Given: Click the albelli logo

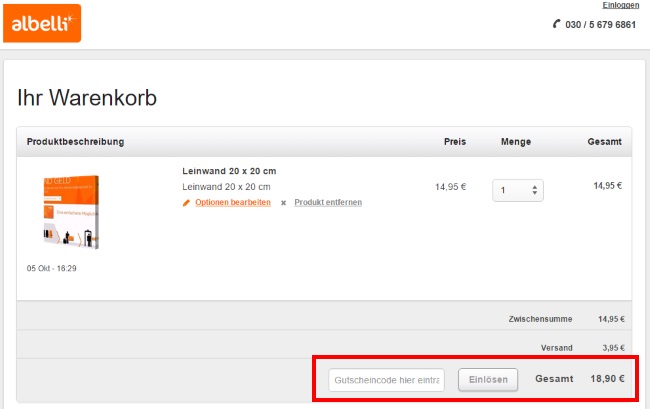Looking at the screenshot, I should click(x=41, y=23).
